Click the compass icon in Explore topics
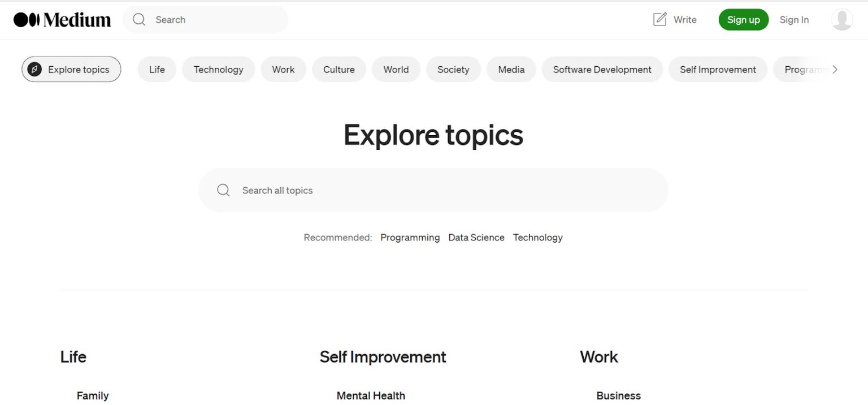Screen dimensions: 868x405 pos(34,70)
